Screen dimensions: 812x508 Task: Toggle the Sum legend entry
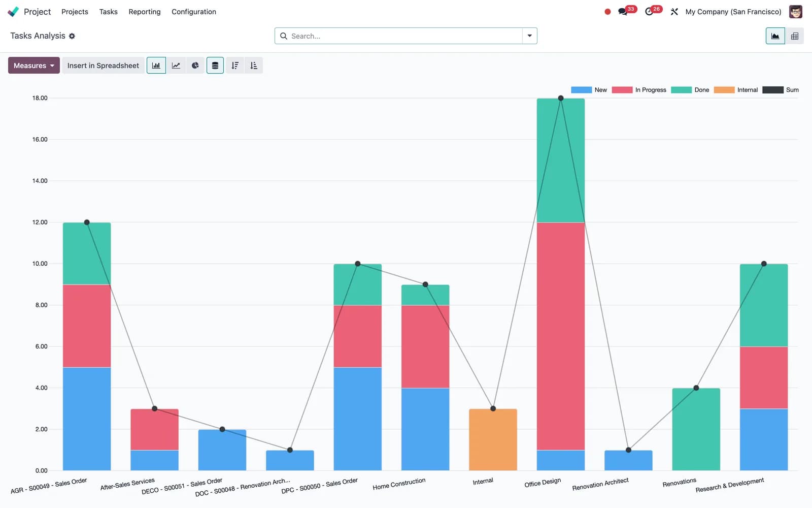coord(781,90)
